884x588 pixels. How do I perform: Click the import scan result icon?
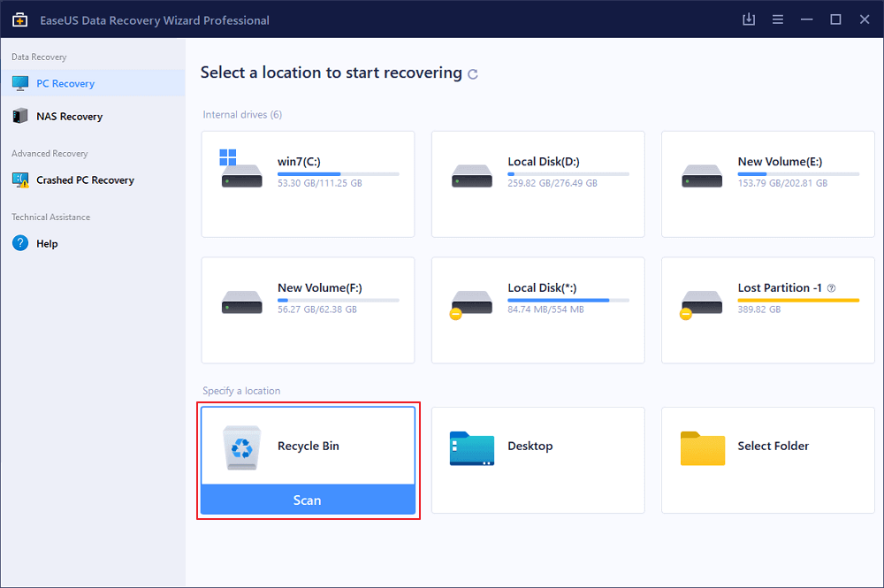pos(749,19)
